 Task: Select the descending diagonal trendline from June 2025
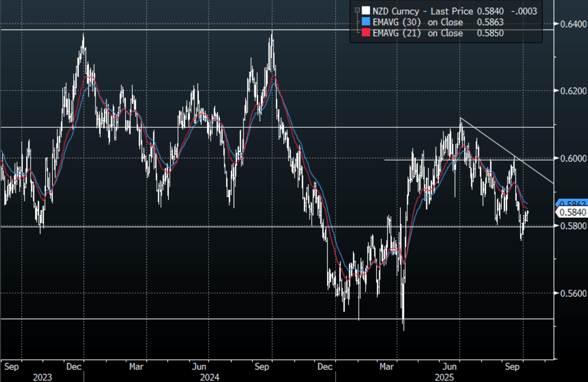point(508,151)
